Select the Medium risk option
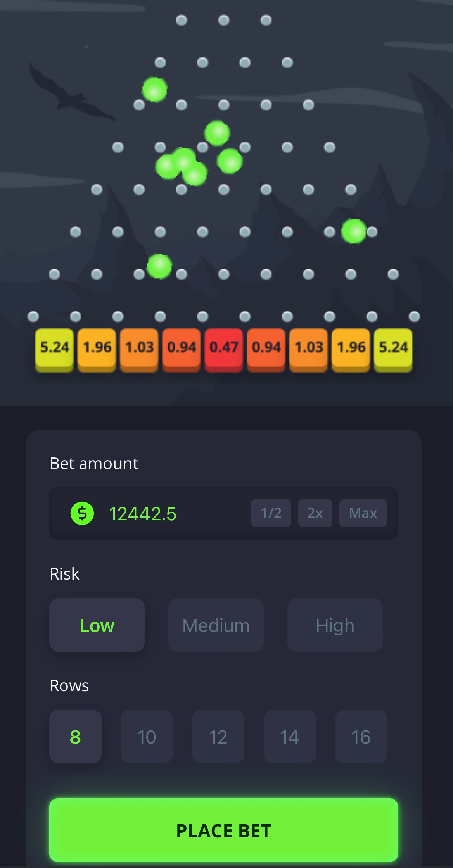 [216, 625]
